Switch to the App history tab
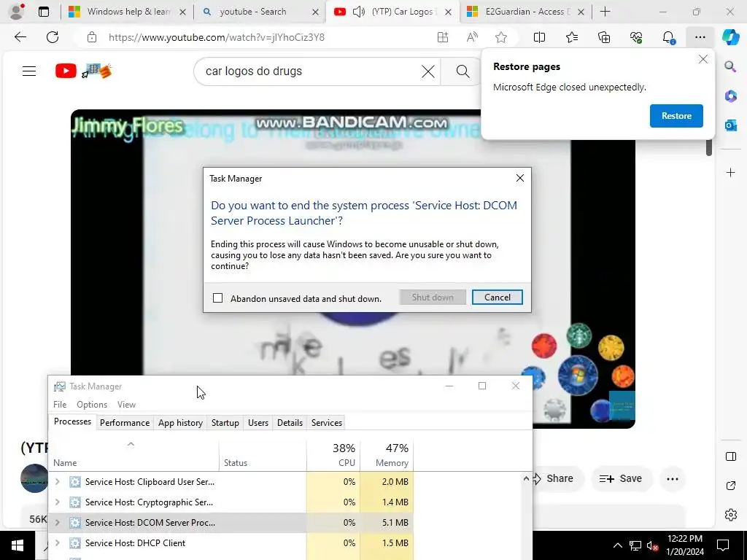 (181, 423)
